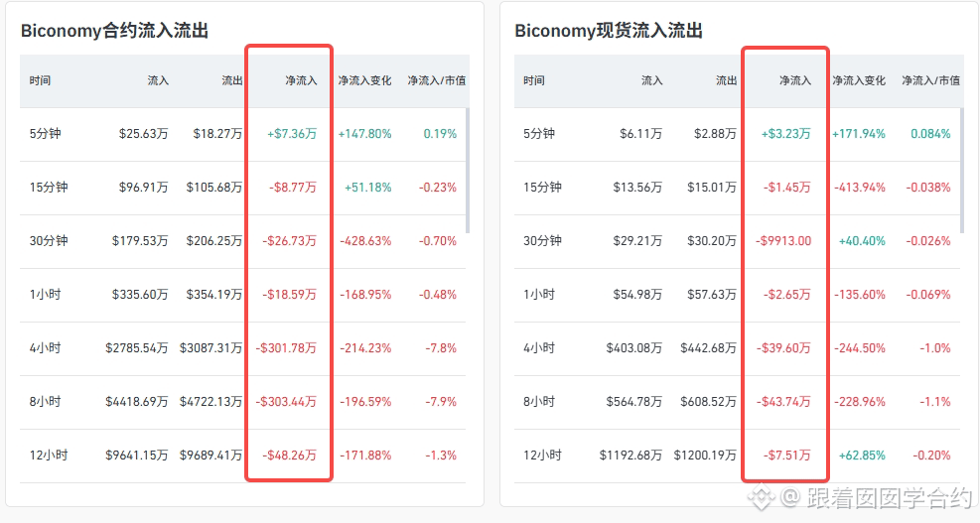The image size is (980, 523).
Task: Select 5分钟 row in 合约 table
Action: (x=242, y=134)
